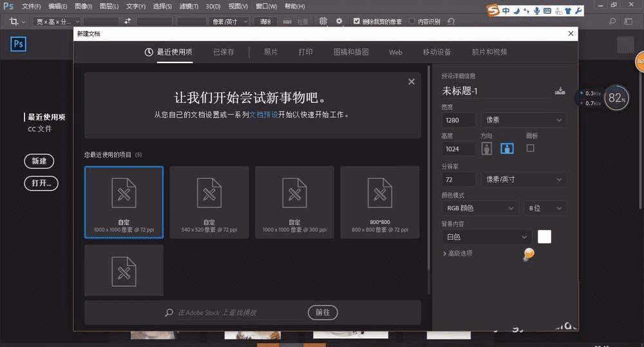Select preset 540 x 520 像素 @ 72 ppi

click(x=209, y=202)
